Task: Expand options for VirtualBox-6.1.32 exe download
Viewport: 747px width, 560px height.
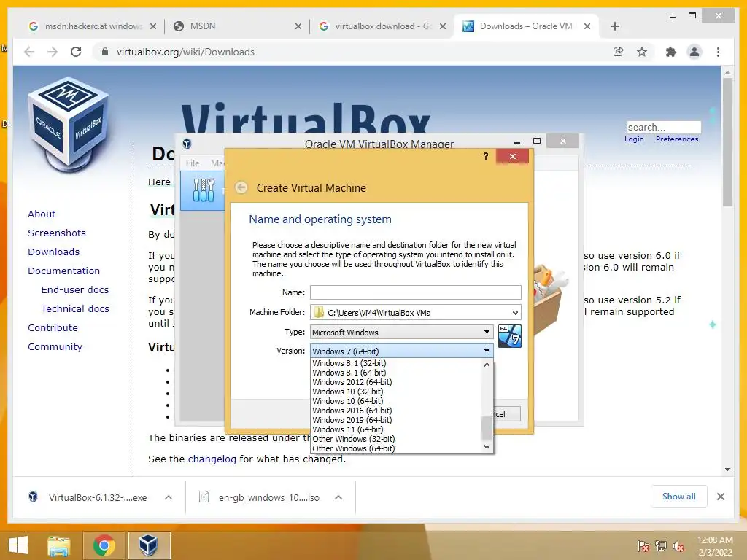Action: [169, 497]
